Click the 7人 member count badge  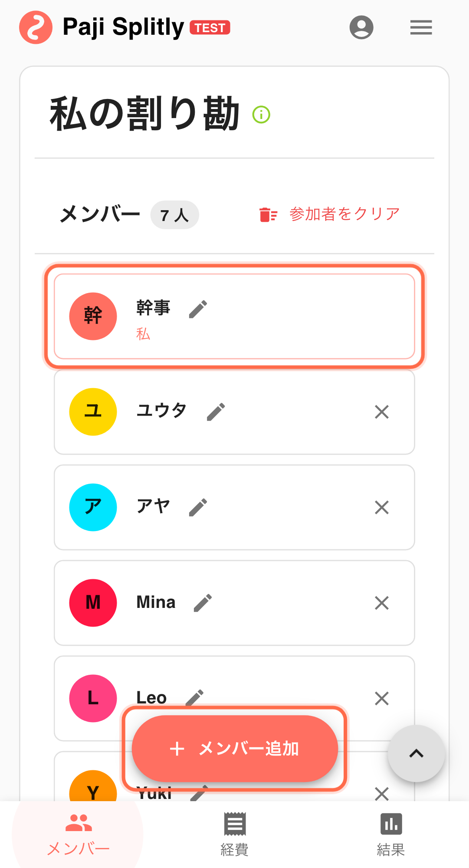click(x=174, y=215)
